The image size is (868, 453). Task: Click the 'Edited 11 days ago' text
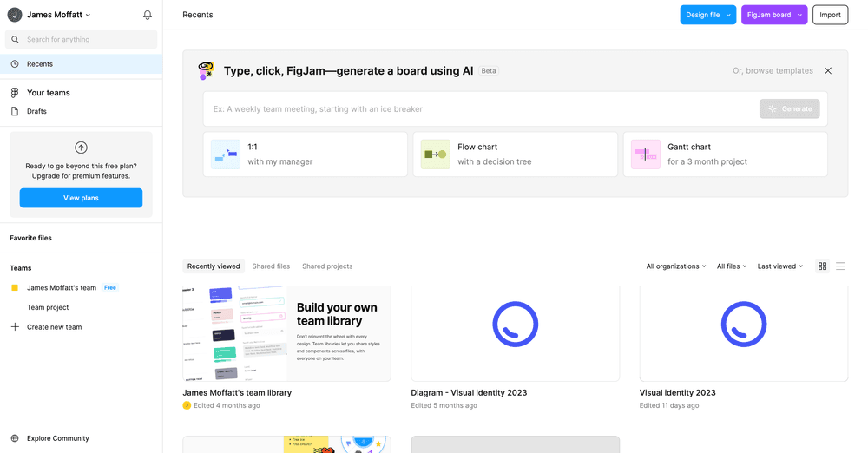[x=668, y=405]
